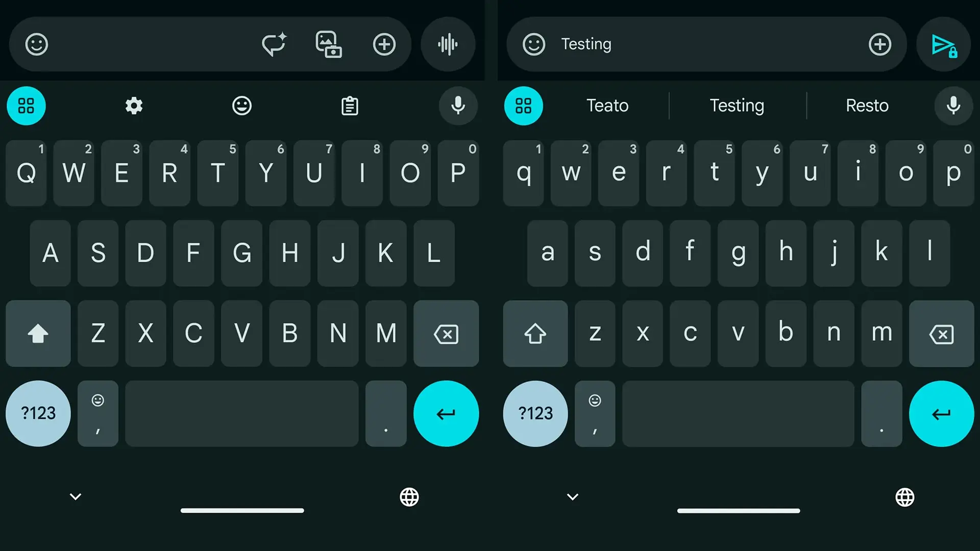Tap the emoji smiley icon on left keyboard
980x551 pixels.
(x=241, y=106)
